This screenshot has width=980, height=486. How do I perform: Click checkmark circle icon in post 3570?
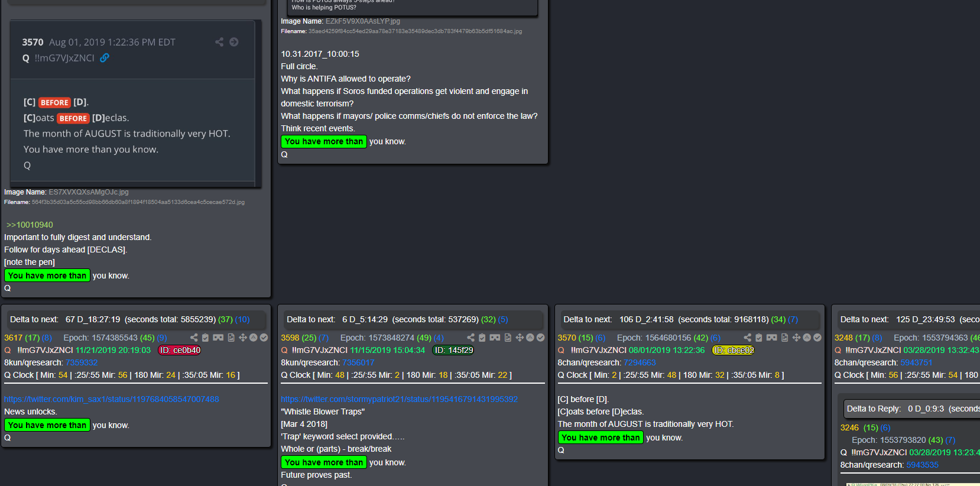pos(817,338)
